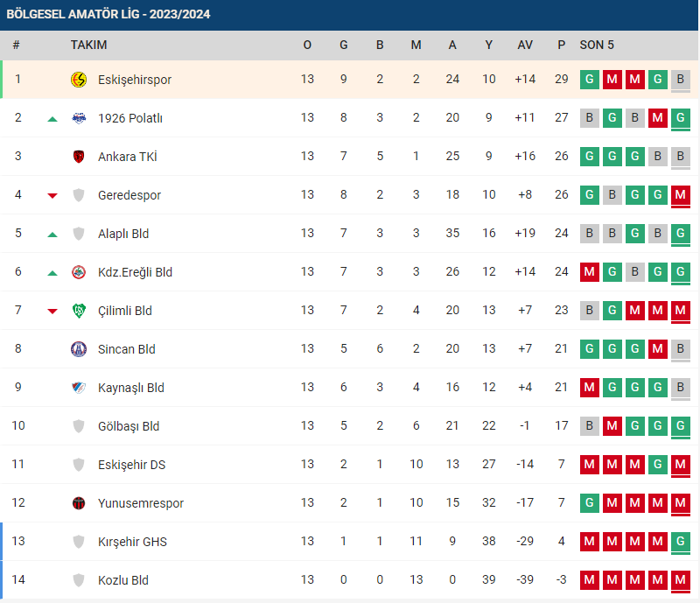
Task: Click the red down arrow beside Geredespor
Action: pyautogui.click(x=52, y=196)
